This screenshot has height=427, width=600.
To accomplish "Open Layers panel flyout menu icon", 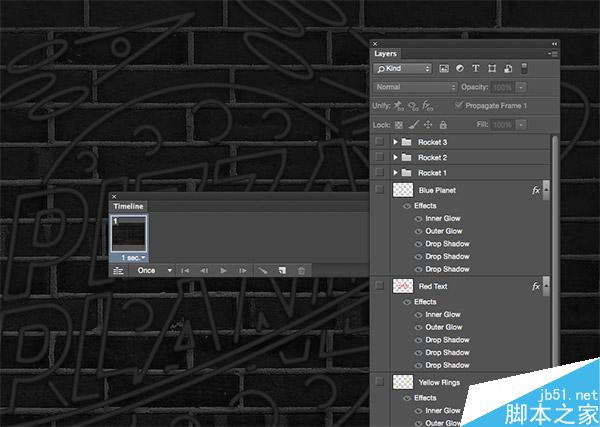I will 553,54.
